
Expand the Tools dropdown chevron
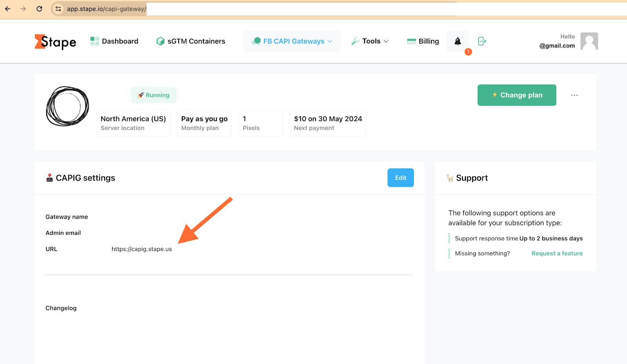(x=386, y=41)
